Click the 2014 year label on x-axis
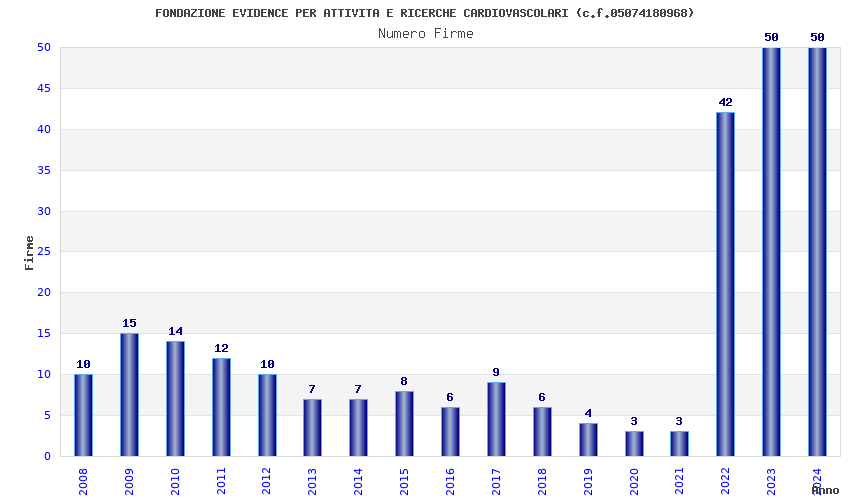Screen dimensions: 850x500 358,482
